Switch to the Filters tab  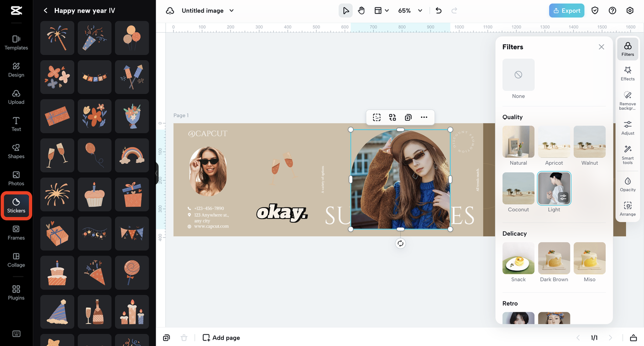[x=627, y=49]
